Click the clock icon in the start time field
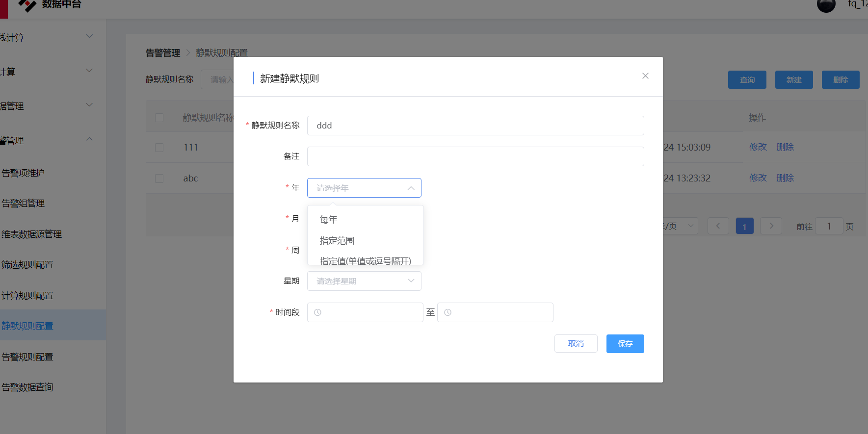 click(x=317, y=312)
